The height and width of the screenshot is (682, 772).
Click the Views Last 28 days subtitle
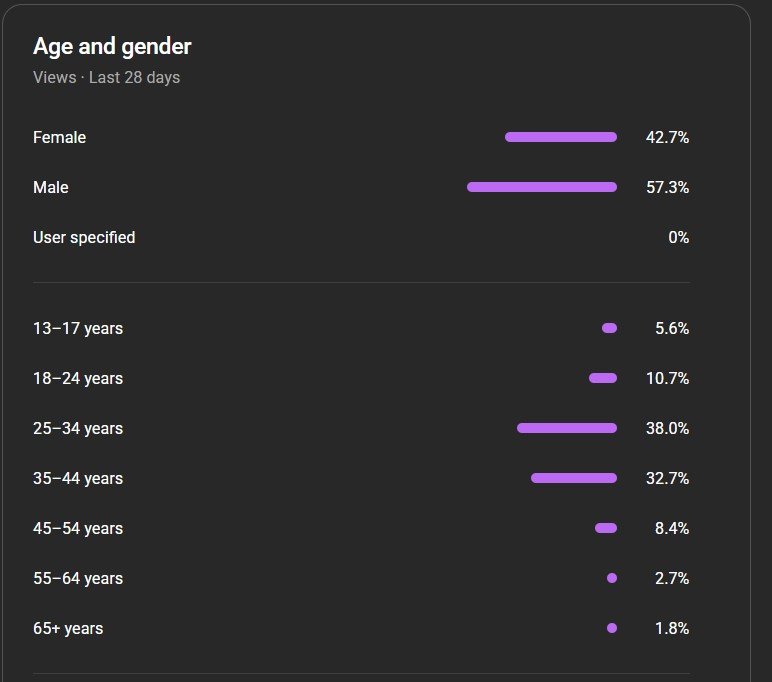tap(106, 77)
